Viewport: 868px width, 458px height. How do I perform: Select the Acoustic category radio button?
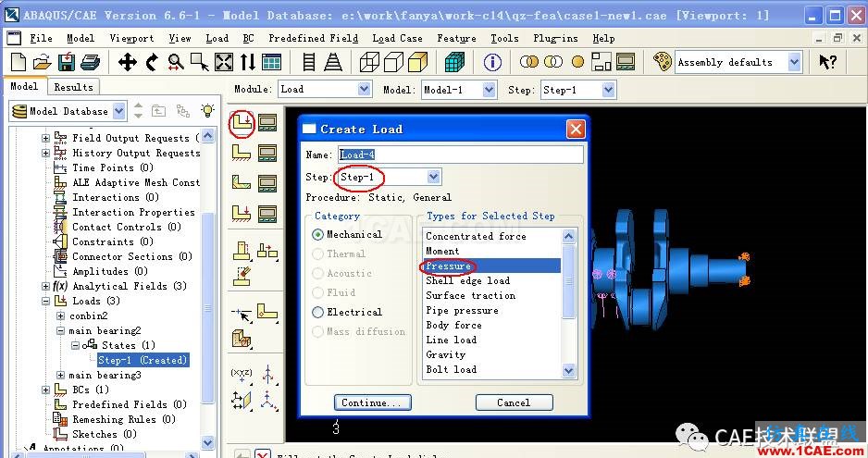(317, 274)
